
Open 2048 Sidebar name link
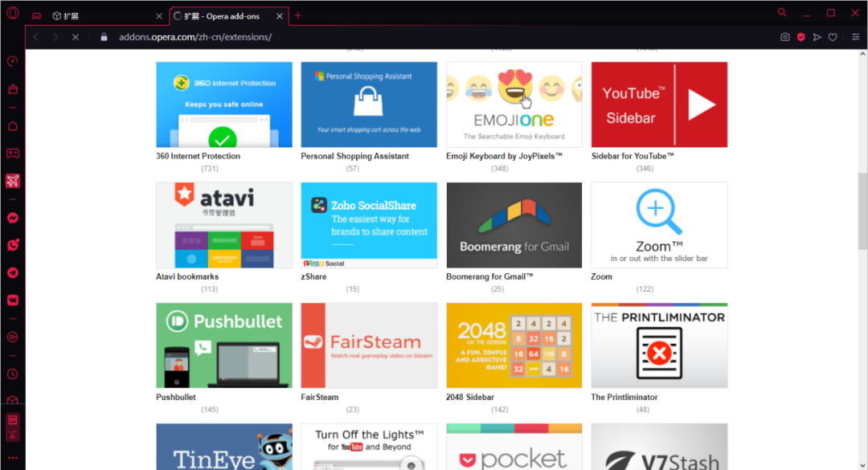pos(470,398)
